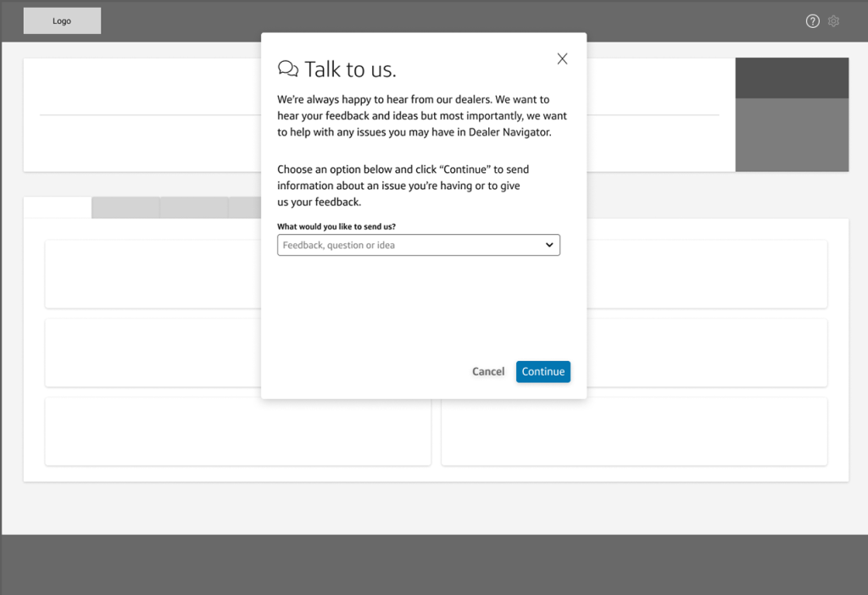Screen dimensions: 868x595
Task: Expand the dropdown using its chevron arrow
Action: point(549,245)
